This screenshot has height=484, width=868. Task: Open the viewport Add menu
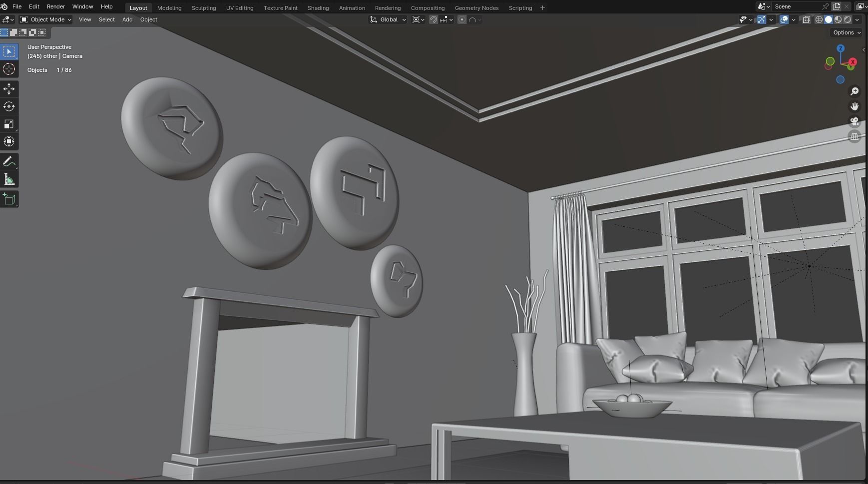click(127, 19)
